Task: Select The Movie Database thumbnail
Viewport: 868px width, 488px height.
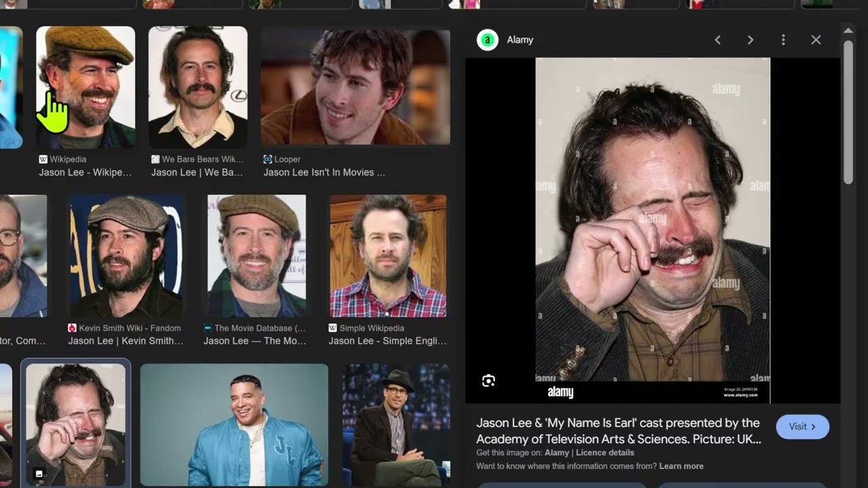Action: click(x=256, y=256)
